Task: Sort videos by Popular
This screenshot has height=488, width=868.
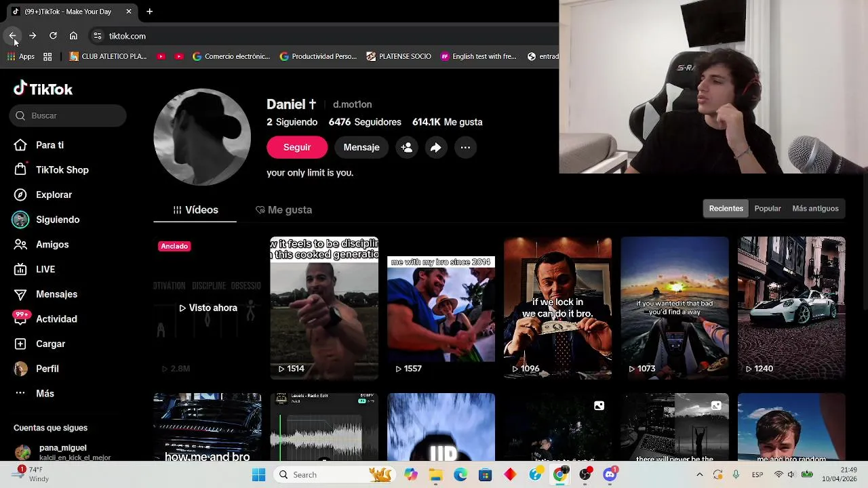Action: (x=768, y=209)
